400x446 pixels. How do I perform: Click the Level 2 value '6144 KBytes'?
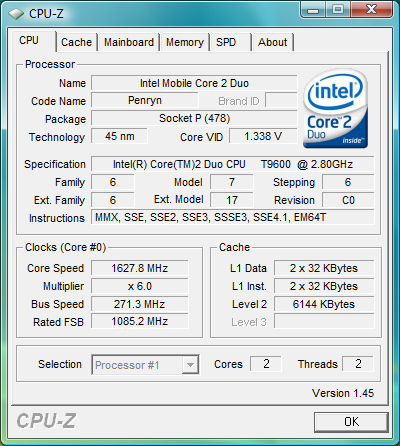[x=324, y=304]
